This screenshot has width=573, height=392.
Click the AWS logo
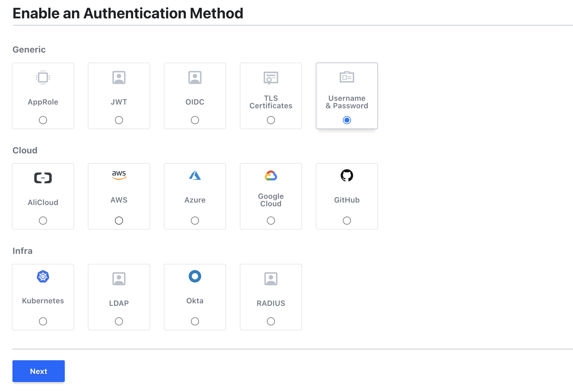click(x=119, y=176)
